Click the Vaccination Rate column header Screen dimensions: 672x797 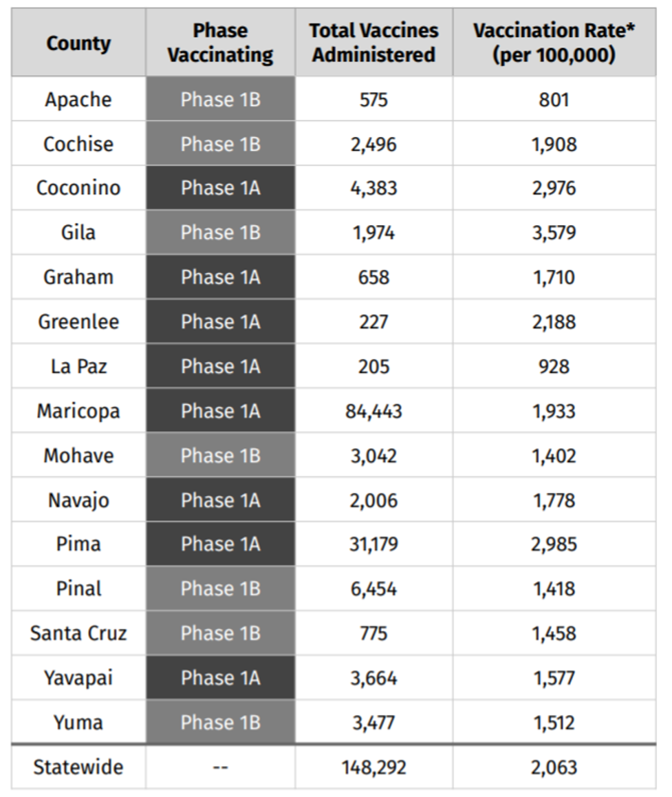tap(554, 43)
